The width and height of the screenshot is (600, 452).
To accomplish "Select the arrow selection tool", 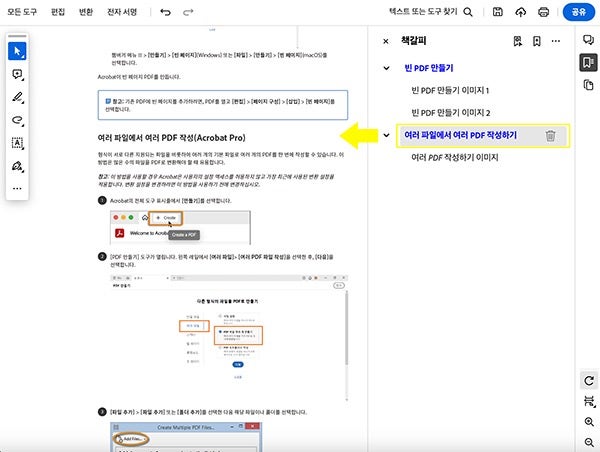I will (17, 51).
